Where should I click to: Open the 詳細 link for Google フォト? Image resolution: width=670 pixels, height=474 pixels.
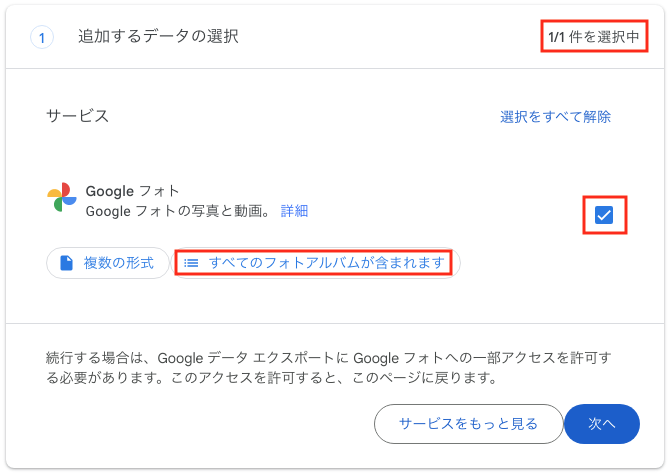pyautogui.click(x=294, y=211)
